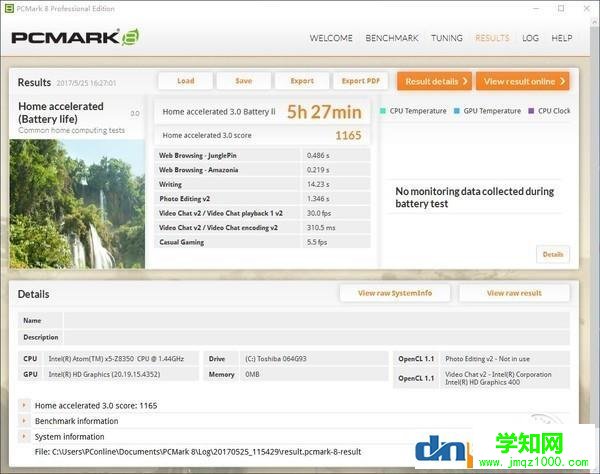Screen dimensions: 600x474
Task: Click the 0MB memory value
Action: pos(253,375)
